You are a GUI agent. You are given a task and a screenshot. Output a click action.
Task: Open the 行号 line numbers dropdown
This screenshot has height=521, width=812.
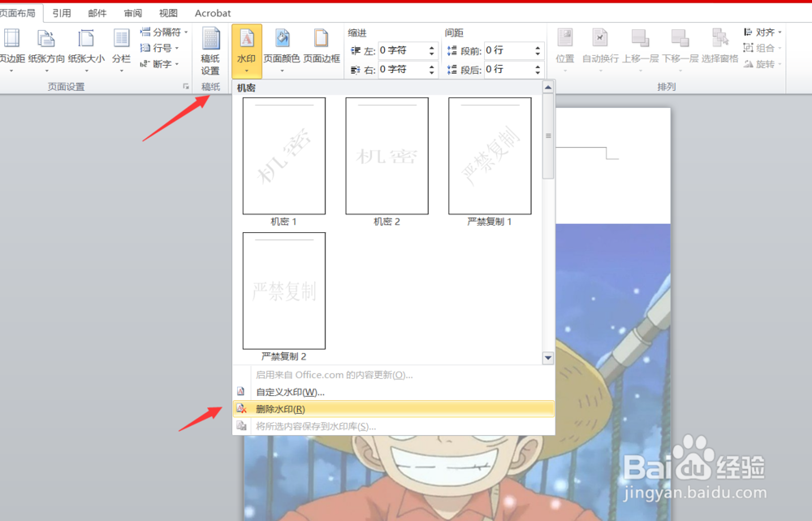[159, 48]
